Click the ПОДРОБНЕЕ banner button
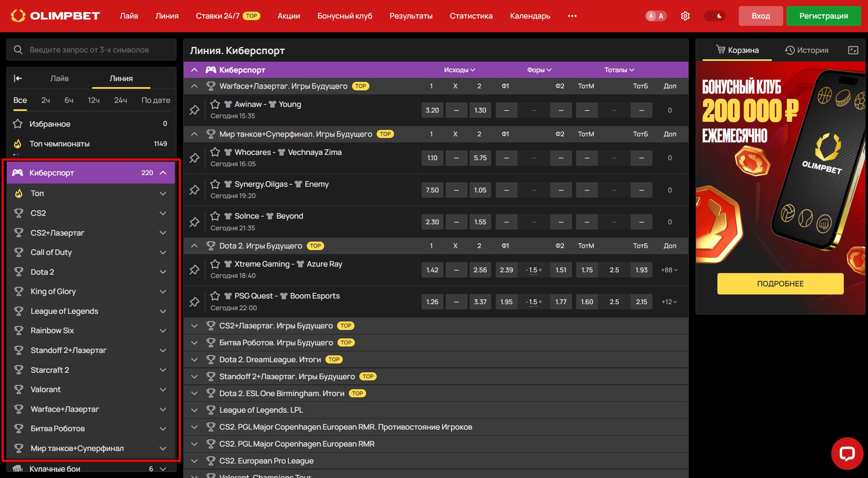868x478 pixels. click(780, 284)
